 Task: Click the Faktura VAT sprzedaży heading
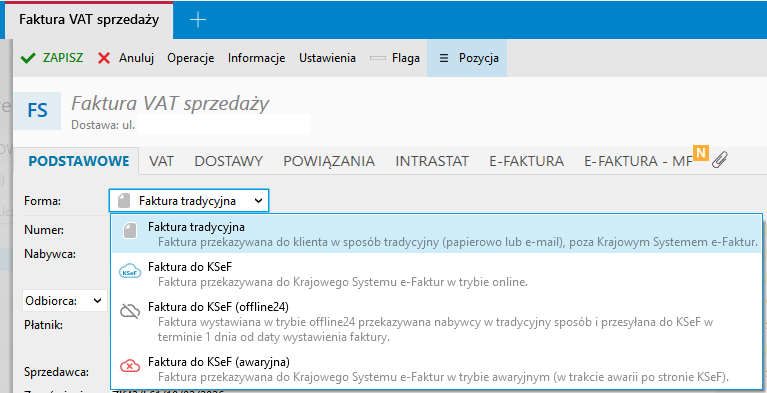point(170,104)
